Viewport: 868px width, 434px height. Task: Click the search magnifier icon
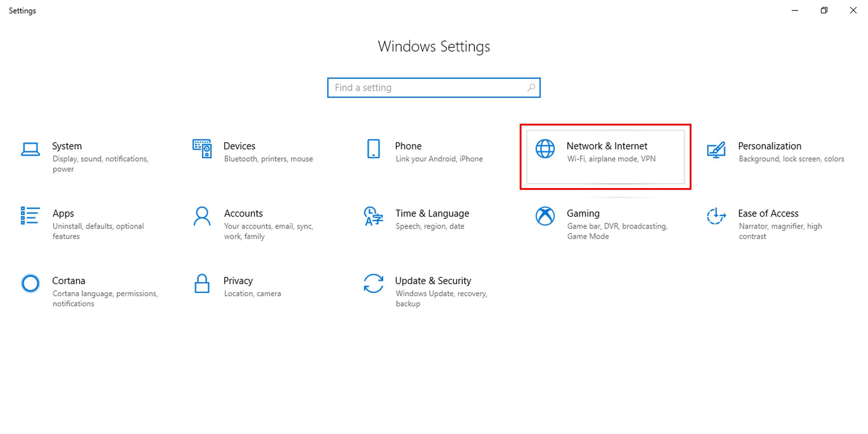[x=531, y=88]
